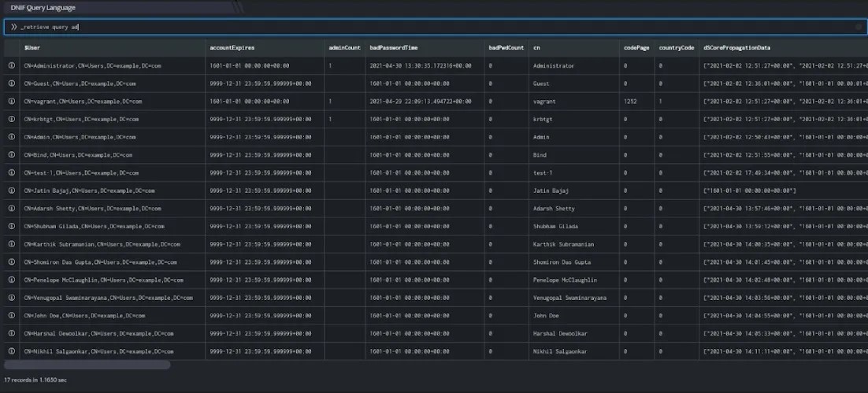Sort by the countryCode column header
This screenshot has height=393, width=868.
tap(677, 47)
